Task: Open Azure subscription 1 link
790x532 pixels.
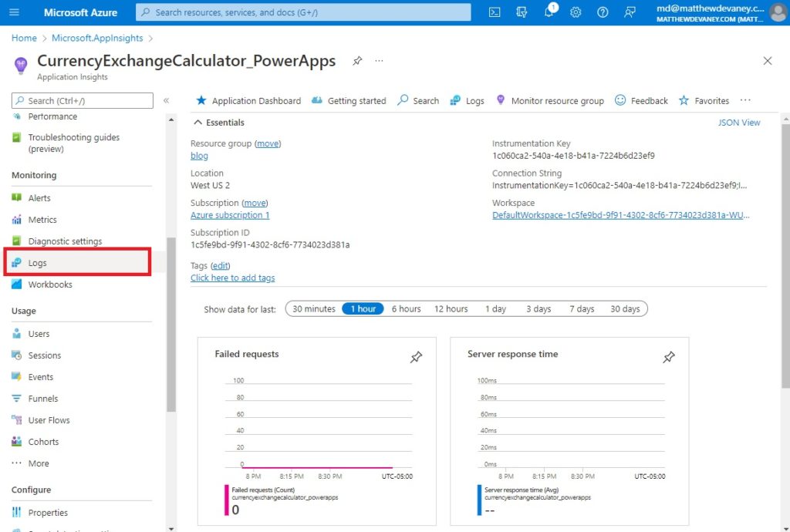Action: tap(230, 215)
